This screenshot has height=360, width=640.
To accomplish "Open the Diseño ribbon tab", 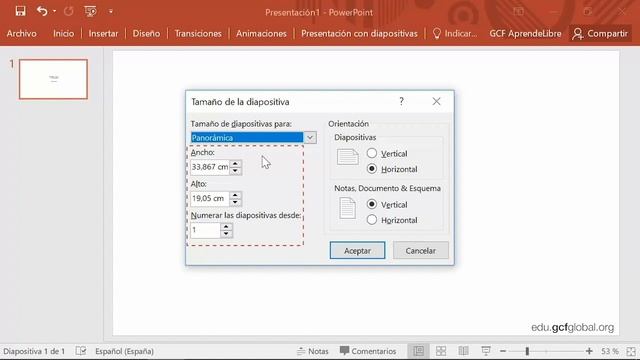I will (x=146, y=33).
